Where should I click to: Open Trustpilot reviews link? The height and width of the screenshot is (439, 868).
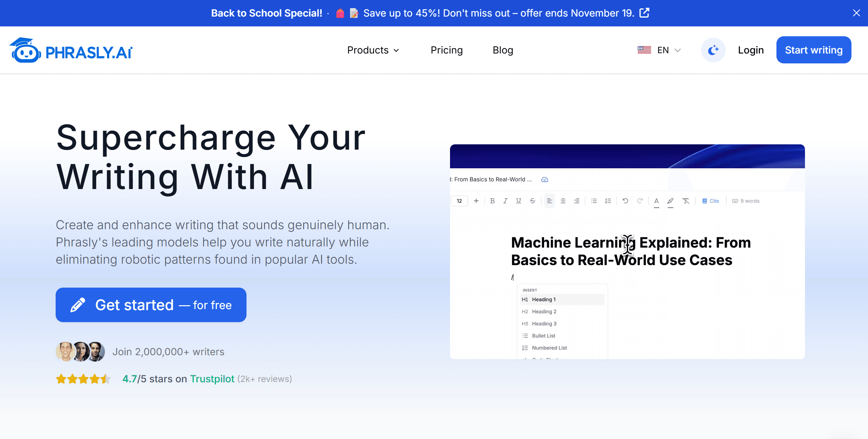coord(212,379)
